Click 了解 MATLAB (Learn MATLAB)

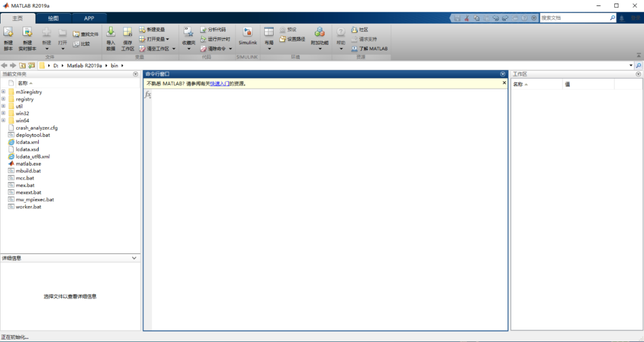pos(369,48)
